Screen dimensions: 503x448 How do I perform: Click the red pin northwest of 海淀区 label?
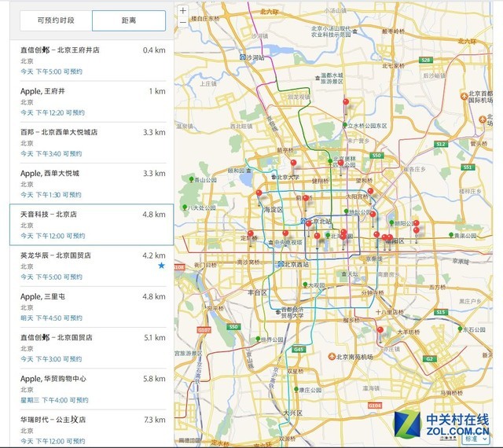[259, 193]
